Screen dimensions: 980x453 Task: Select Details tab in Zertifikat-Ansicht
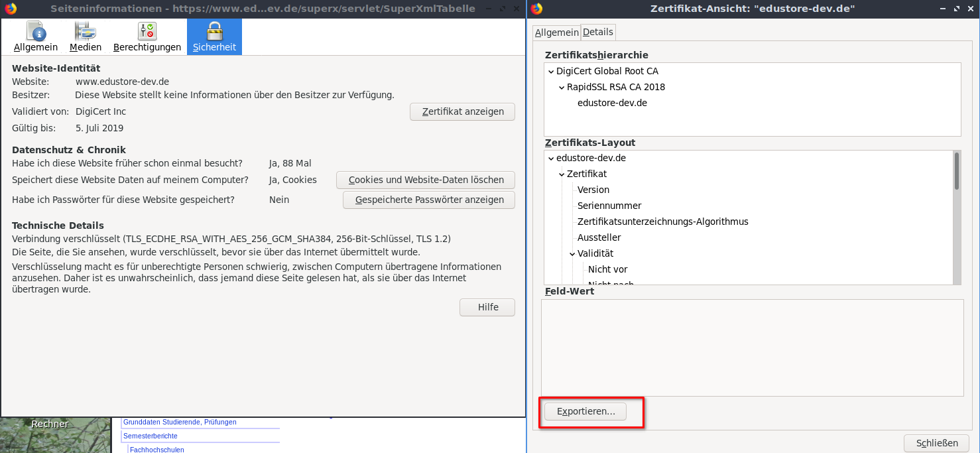pyautogui.click(x=598, y=32)
